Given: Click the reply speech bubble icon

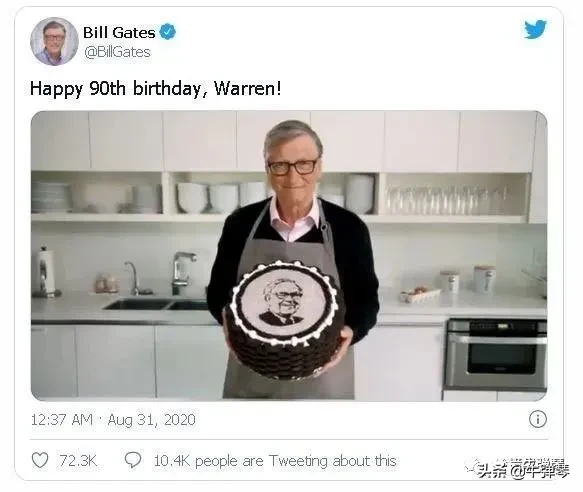Looking at the screenshot, I should [133, 460].
